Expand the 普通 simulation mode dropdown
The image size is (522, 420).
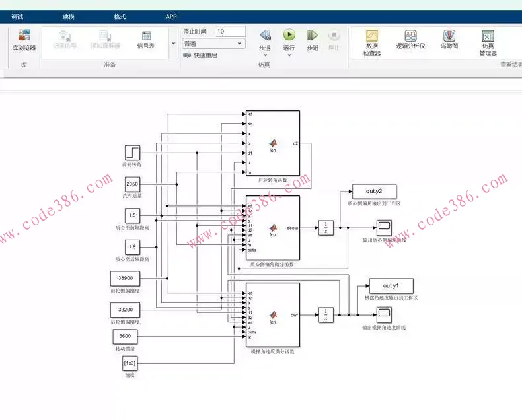[213, 44]
